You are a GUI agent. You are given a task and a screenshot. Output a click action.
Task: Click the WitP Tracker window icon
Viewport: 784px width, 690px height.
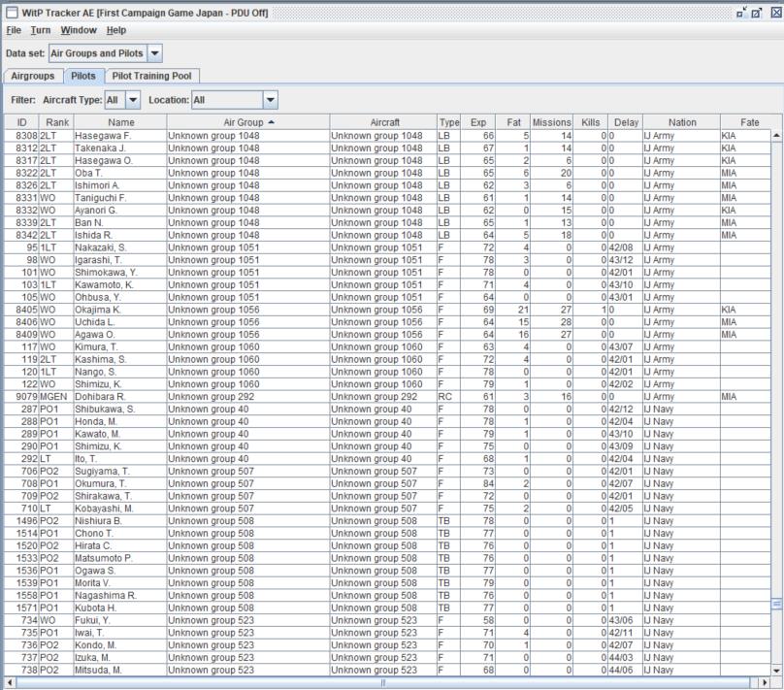pyautogui.click(x=9, y=11)
